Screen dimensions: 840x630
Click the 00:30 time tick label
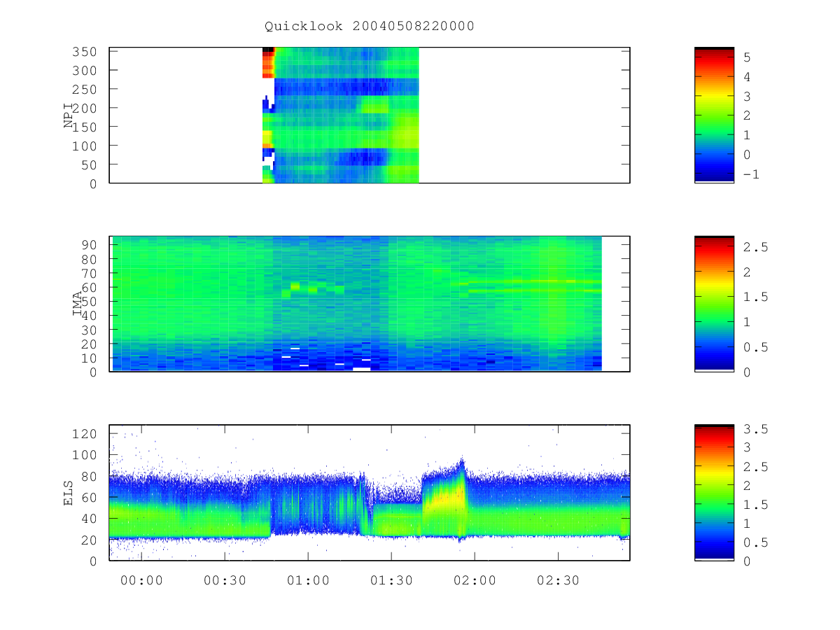225,580
